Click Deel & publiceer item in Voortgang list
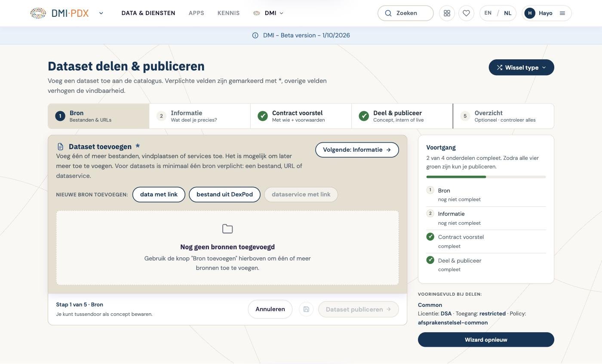The image size is (602, 364). coord(486,265)
